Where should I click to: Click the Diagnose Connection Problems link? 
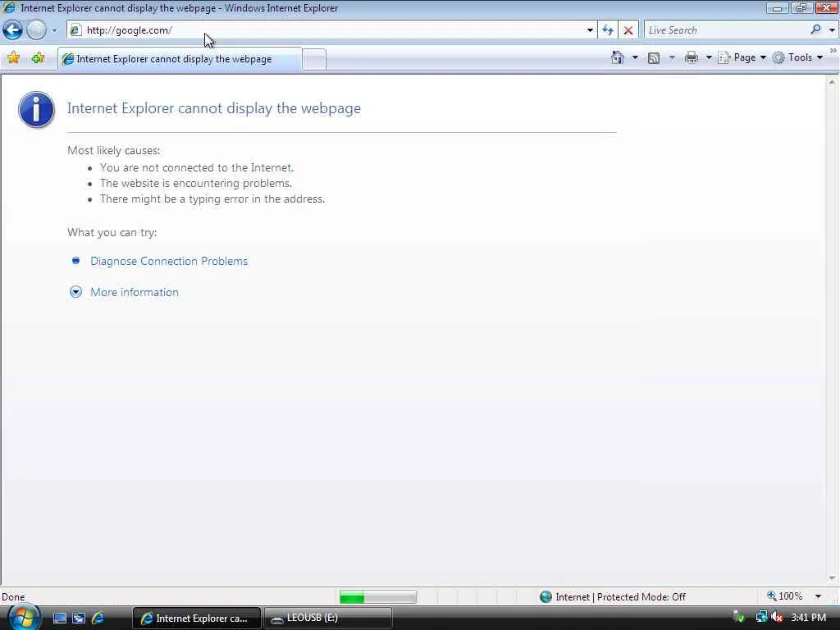(x=169, y=262)
